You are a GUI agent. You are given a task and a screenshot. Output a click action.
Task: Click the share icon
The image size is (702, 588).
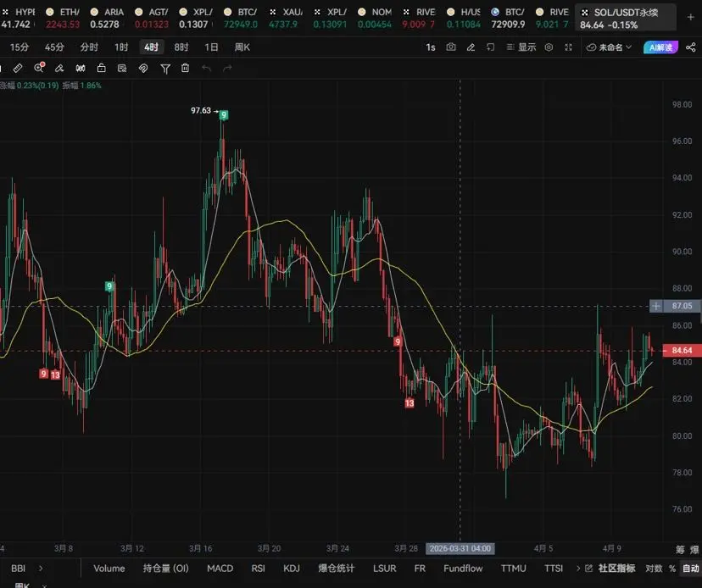click(x=691, y=47)
